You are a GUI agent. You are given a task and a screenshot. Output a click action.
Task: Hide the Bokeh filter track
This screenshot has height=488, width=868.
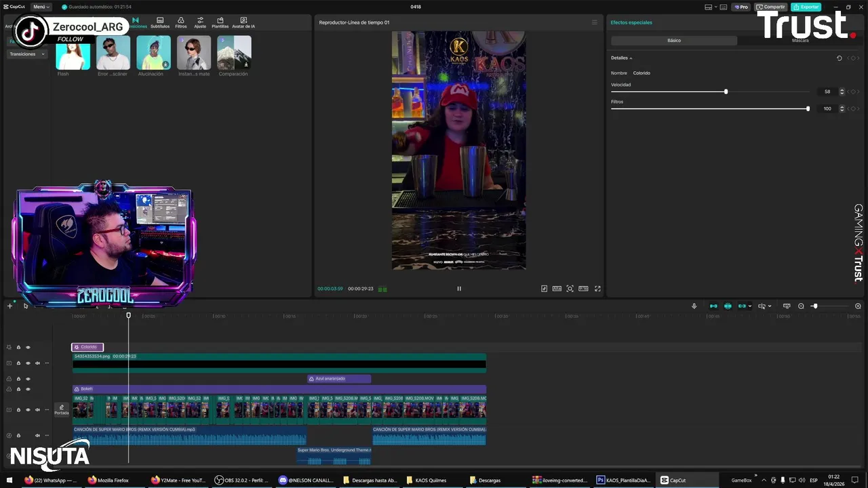(x=28, y=389)
